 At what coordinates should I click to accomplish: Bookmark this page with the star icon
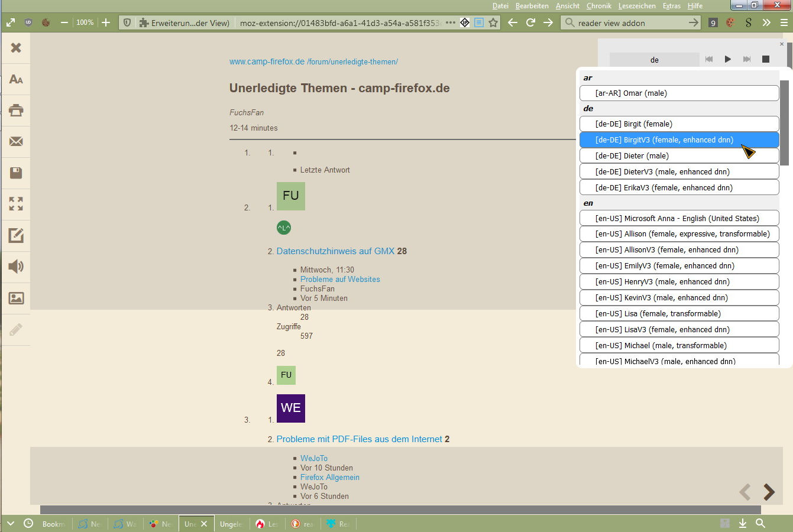click(x=493, y=22)
